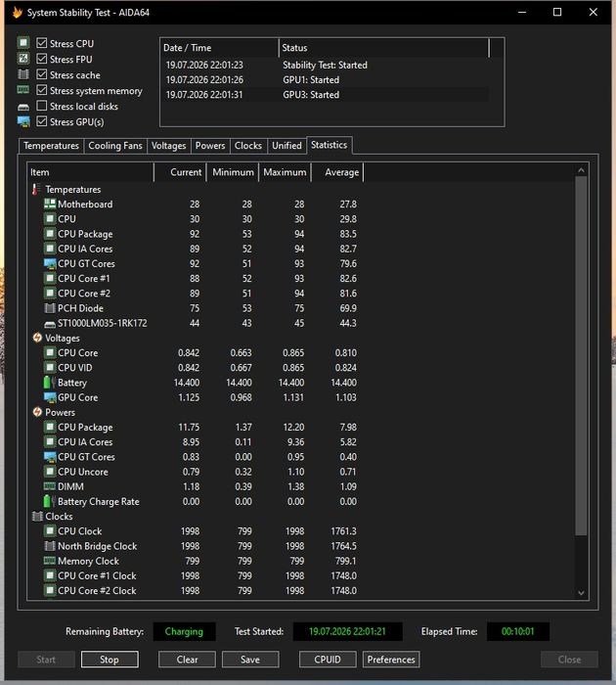
Task: Click the Maximum column header
Action: coord(285,172)
